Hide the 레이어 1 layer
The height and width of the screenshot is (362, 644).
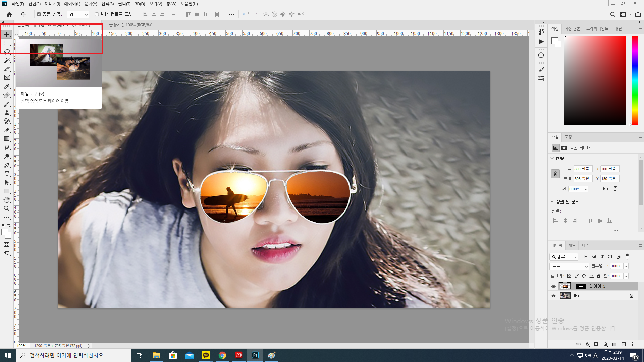pos(553,286)
